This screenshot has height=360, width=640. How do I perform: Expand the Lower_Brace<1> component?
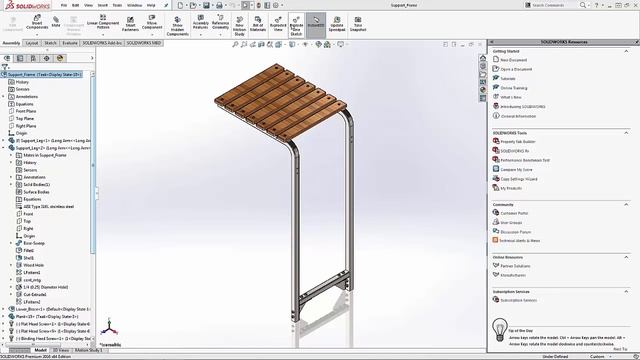point(4,309)
